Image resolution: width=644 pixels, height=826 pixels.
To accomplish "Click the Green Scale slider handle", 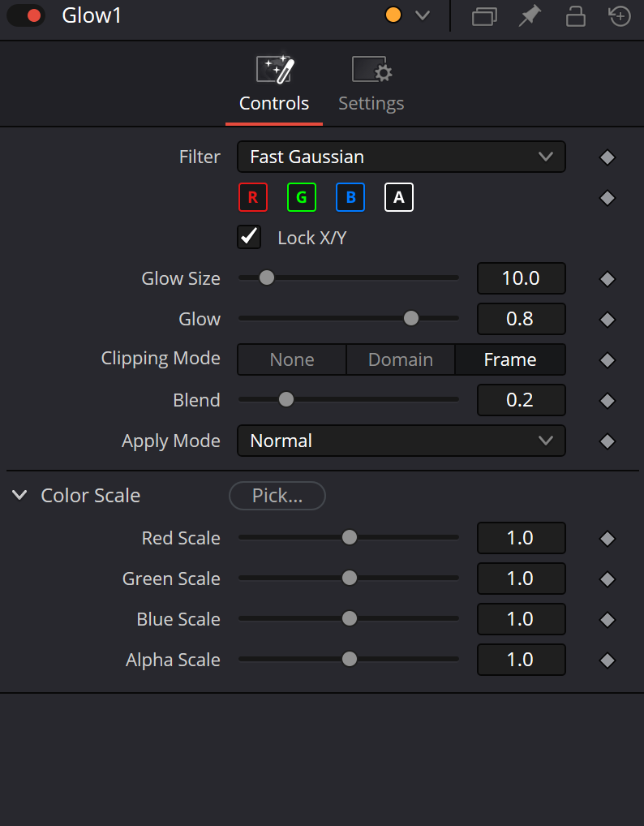I will [x=349, y=578].
